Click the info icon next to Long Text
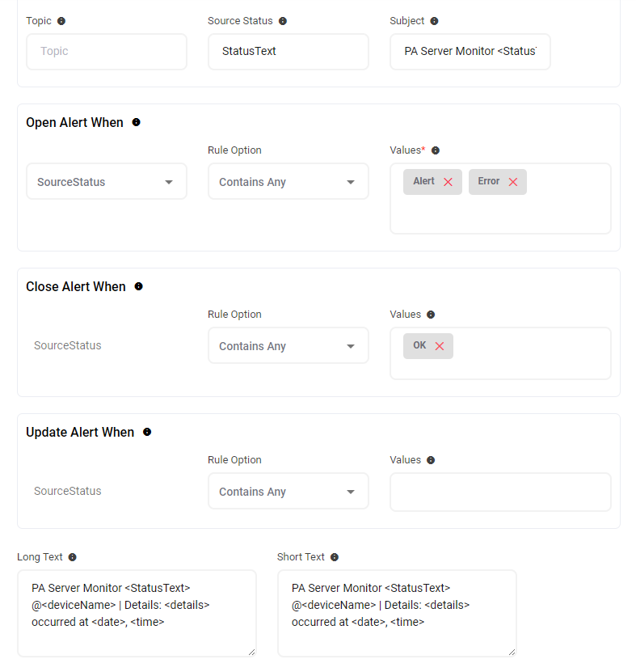Image resolution: width=636 pixels, height=672 pixels. click(72, 557)
